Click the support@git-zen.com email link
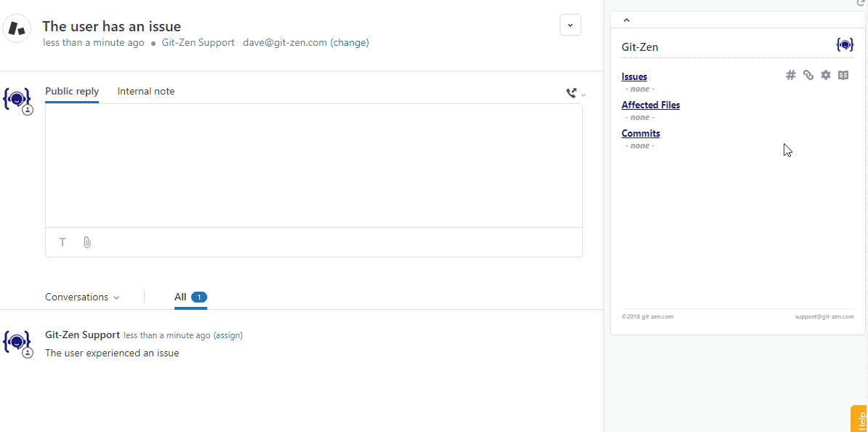The image size is (868, 432). pos(824,317)
